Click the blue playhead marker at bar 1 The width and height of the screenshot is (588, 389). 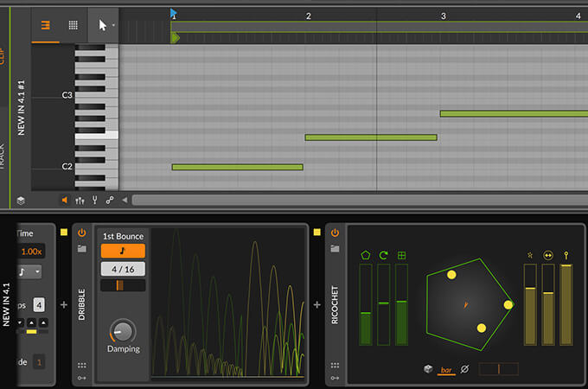point(173,14)
